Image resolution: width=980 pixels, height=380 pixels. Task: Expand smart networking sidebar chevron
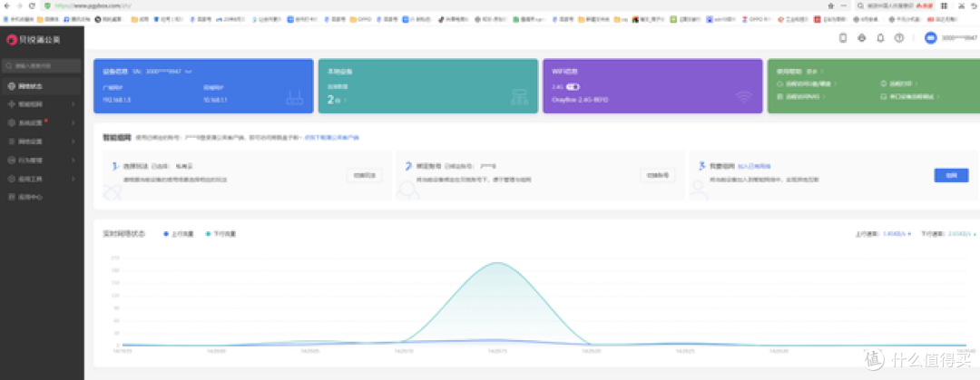(73, 104)
